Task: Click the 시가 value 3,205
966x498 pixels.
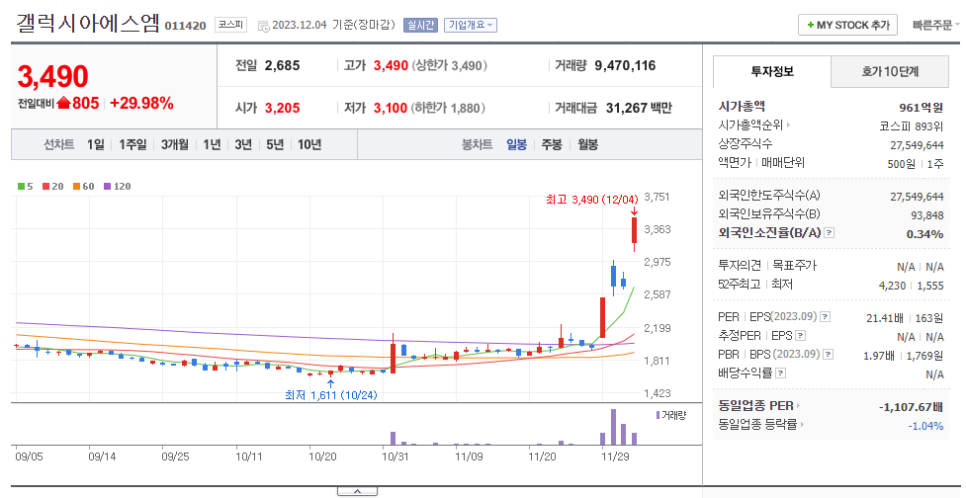Action: (x=282, y=108)
